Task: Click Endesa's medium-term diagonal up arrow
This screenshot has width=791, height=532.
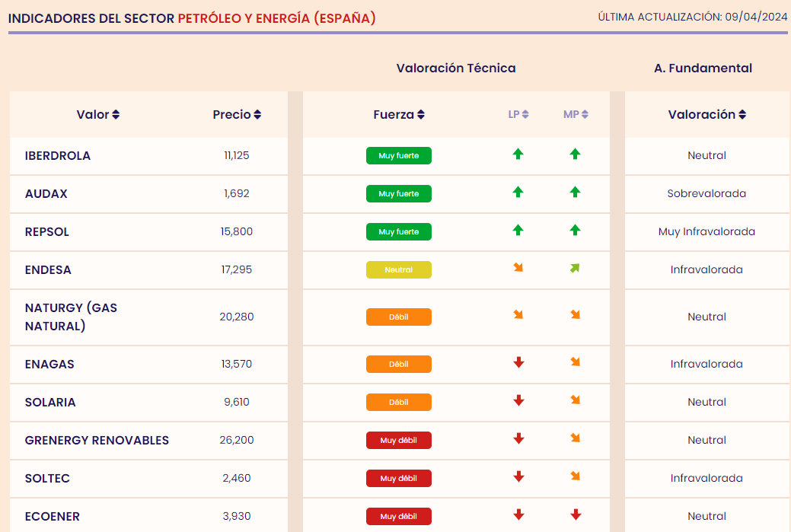Action: click(x=575, y=269)
